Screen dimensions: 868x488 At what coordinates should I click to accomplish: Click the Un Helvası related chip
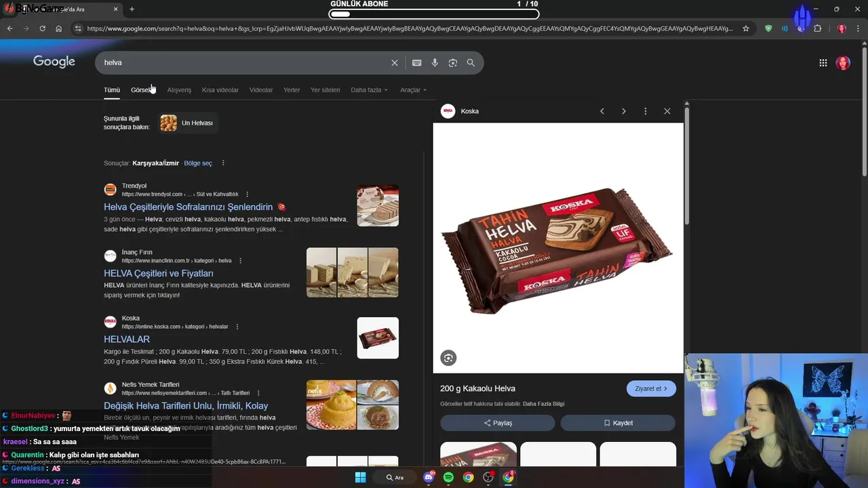188,123
